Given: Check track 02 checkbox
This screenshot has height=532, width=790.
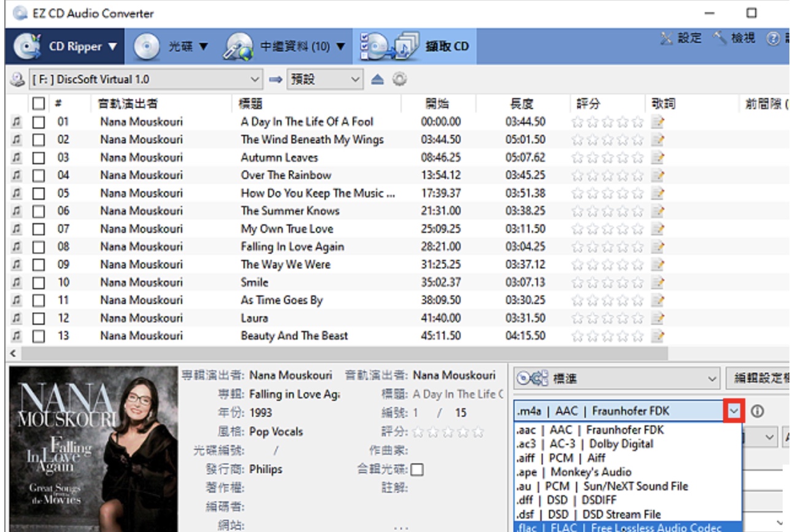Looking at the screenshot, I should pyautogui.click(x=39, y=140).
